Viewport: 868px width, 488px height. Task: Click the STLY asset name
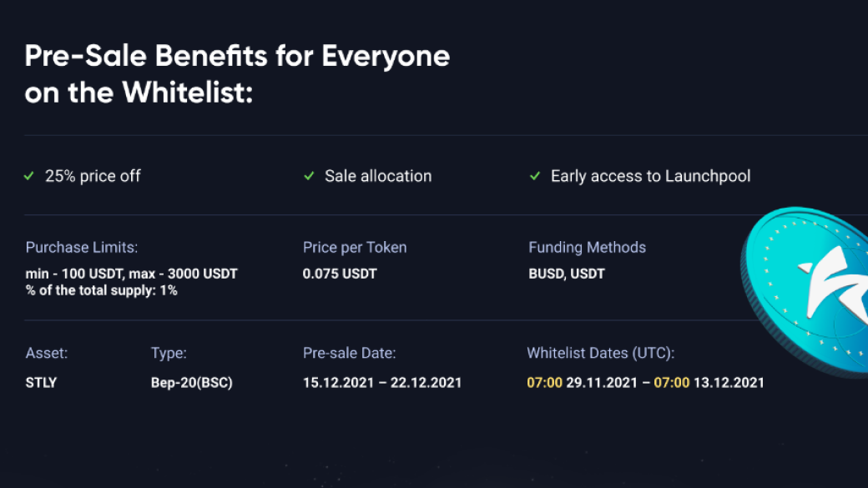41,383
